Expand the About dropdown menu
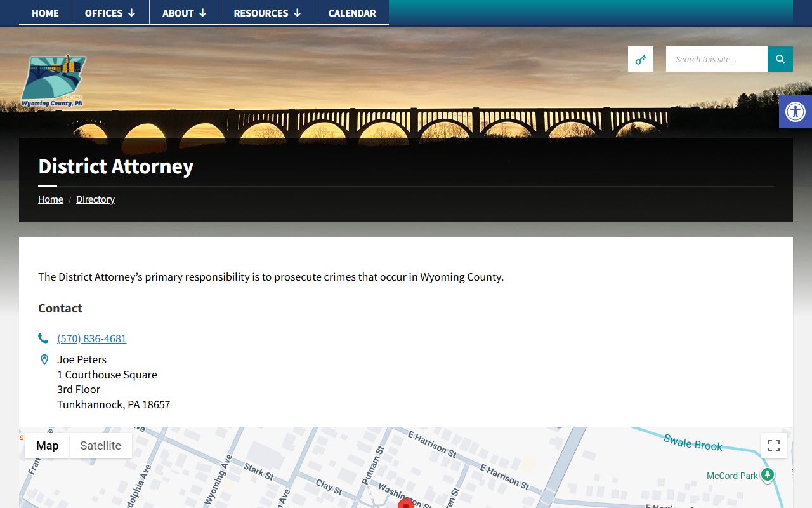The height and width of the screenshot is (508, 812). (x=185, y=13)
